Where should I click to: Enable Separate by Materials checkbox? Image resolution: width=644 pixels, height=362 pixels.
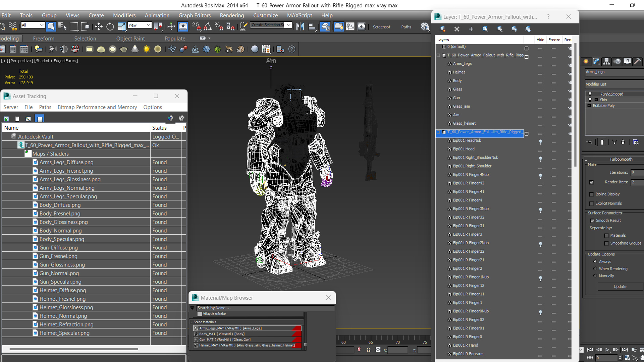point(606,236)
